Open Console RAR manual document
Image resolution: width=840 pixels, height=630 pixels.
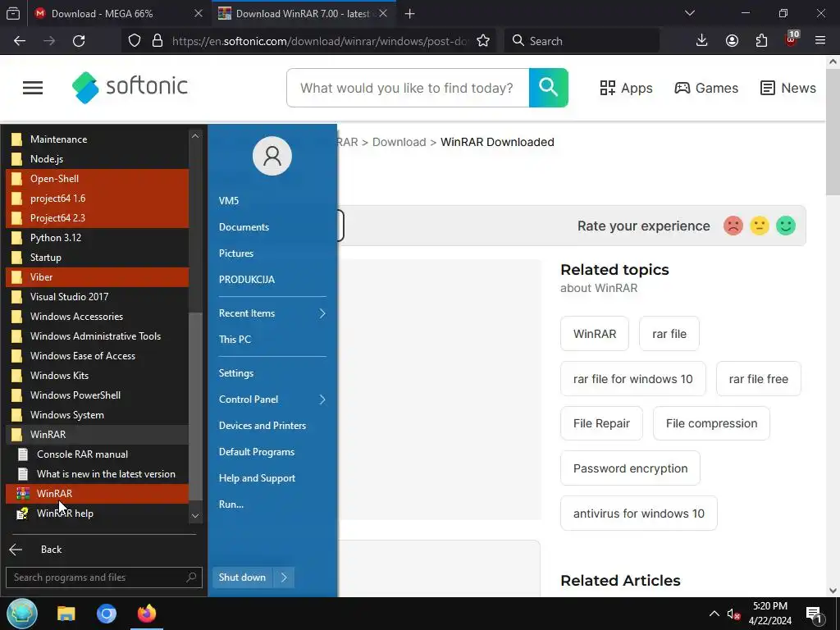click(x=97, y=454)
